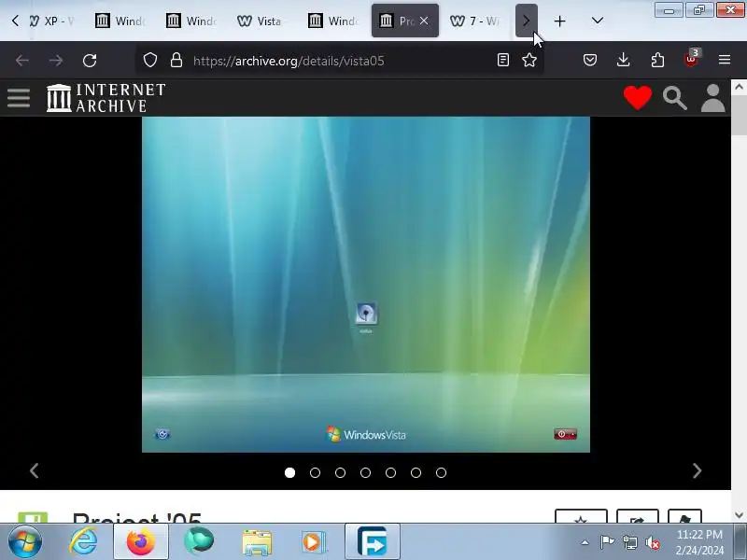Open the list all tabs dropdown
This screenshot has width=747, height=560.
tap(597, 21)
